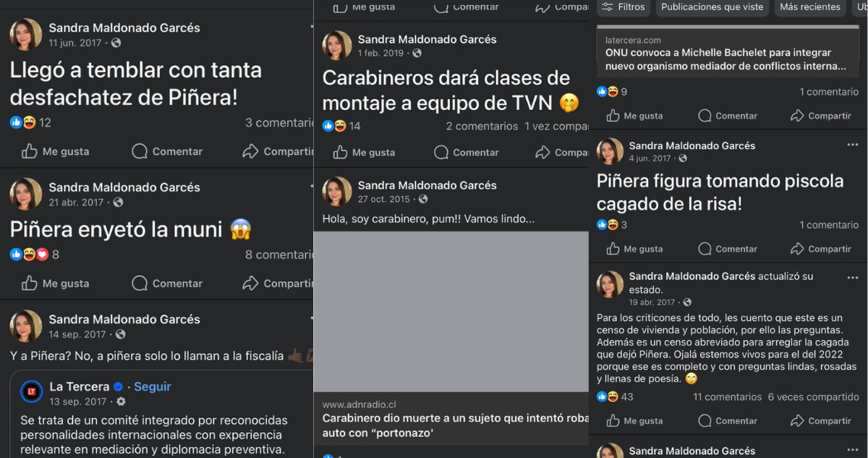Share the 'Llegó a temblar' post
The width and height of the screenshot is (868, 458).
point(278,151)
